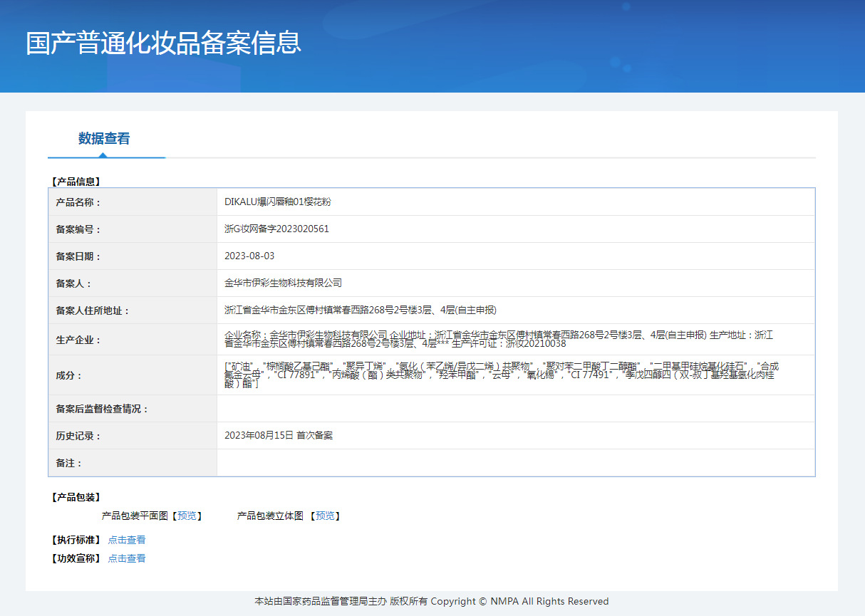Select history record 2023年08月15日 首次备案

tap(279, 435)
